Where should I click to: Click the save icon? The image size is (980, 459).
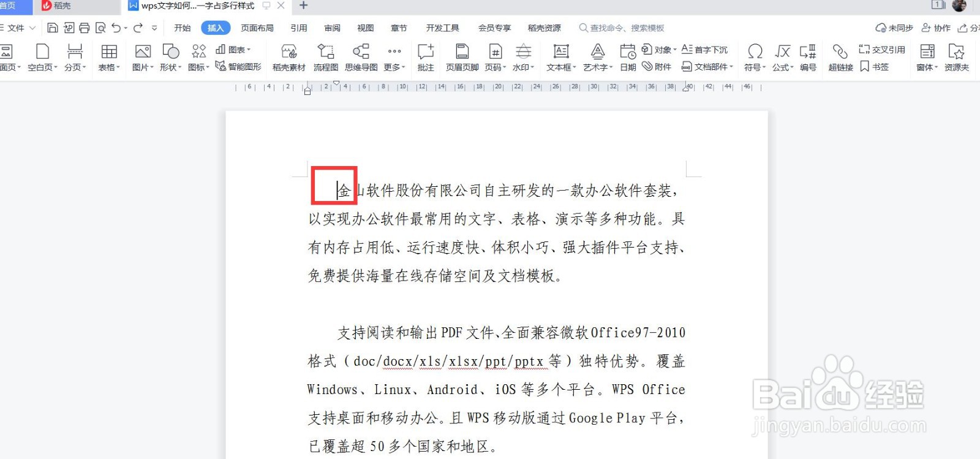click(x=53, y=28)
